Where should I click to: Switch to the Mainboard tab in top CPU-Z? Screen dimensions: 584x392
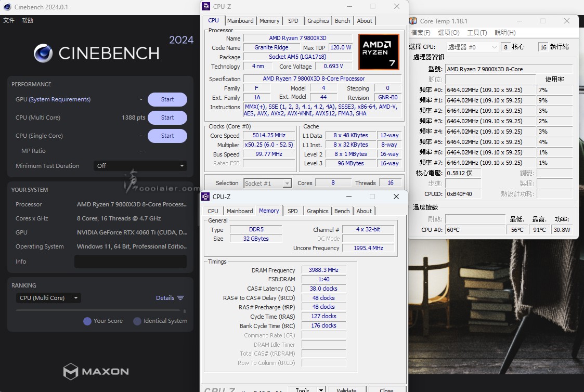(x=240, y=21)
